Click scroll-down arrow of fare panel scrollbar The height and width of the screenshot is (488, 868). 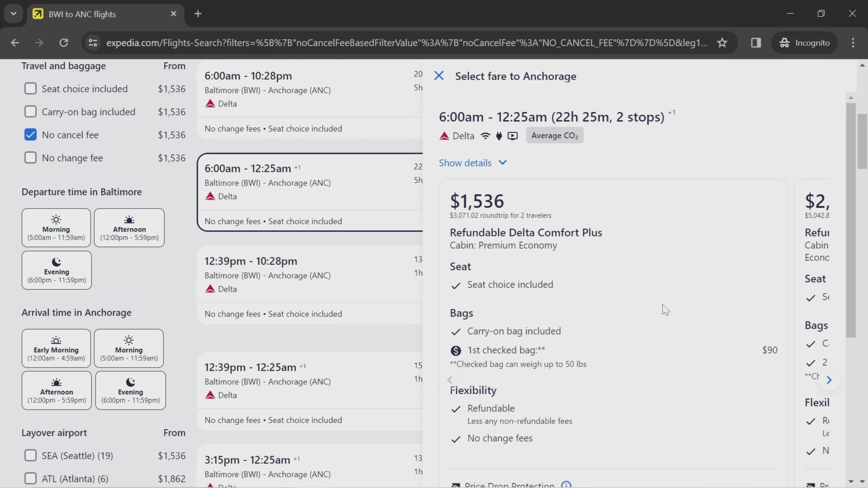coord(850,482)
